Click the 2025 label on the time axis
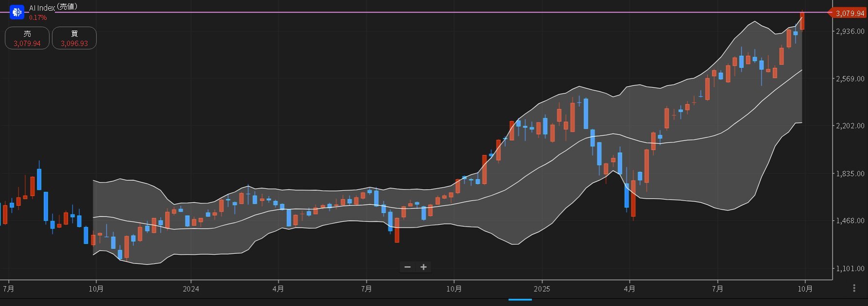The height and width of the screenshot is (306, 868). click(x=542, y=289)
